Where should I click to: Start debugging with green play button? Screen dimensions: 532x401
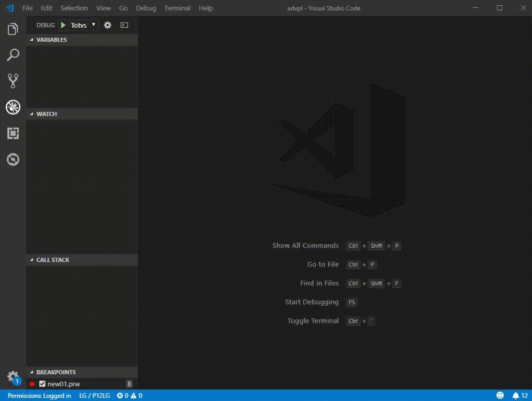[x=63, y=25]
